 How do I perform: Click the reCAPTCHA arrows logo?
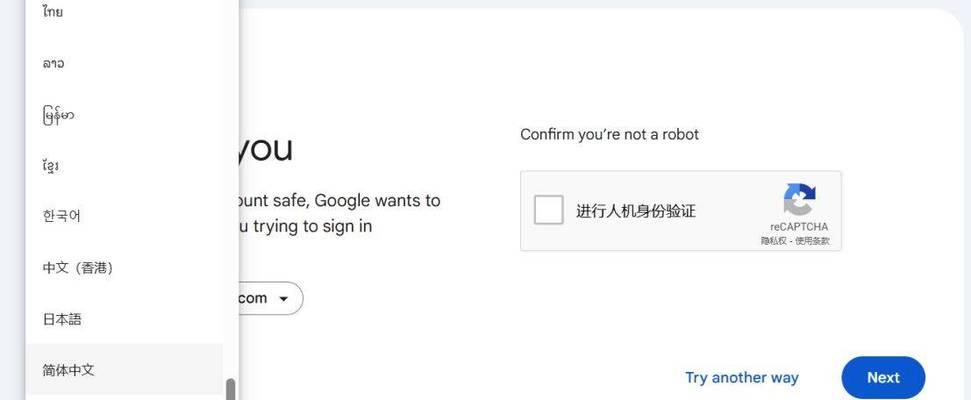[799, 199]
